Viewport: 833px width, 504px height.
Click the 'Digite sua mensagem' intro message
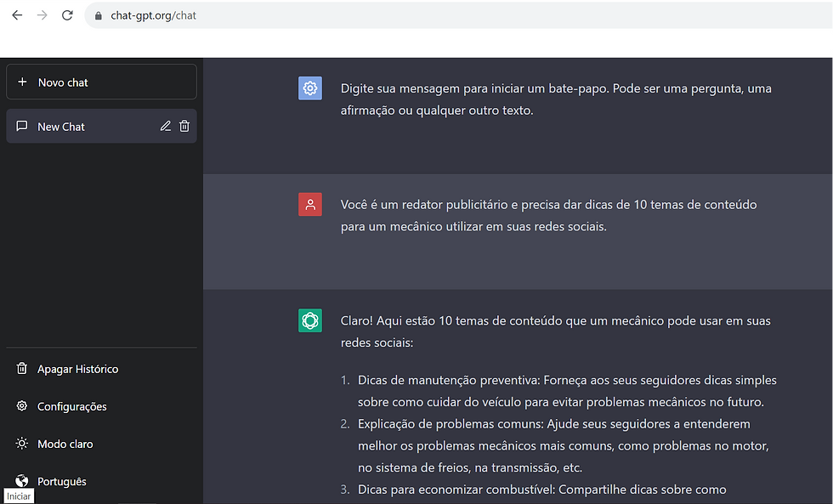[556, 99]
